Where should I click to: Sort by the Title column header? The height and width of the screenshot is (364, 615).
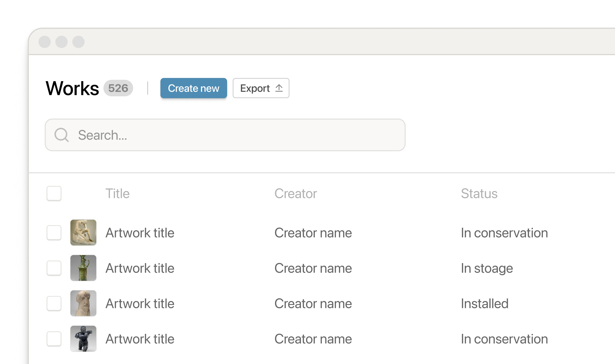(117, 194)
